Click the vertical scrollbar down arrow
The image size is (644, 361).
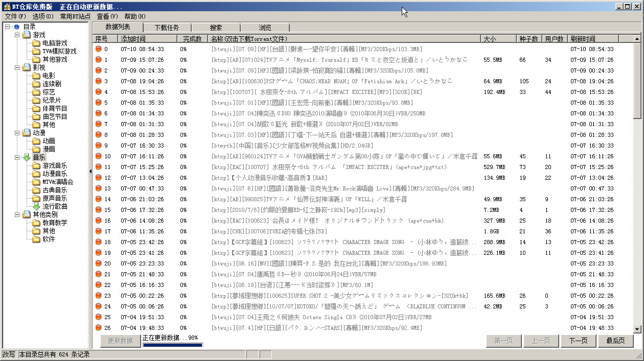tap(637, 329)
